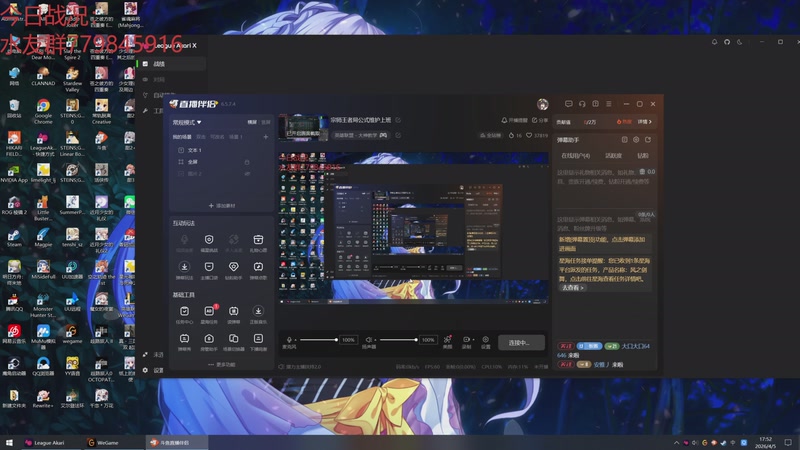The image size is (800, 450).
Task: Open the 录制 dropdown arrow
Action: 473,340
